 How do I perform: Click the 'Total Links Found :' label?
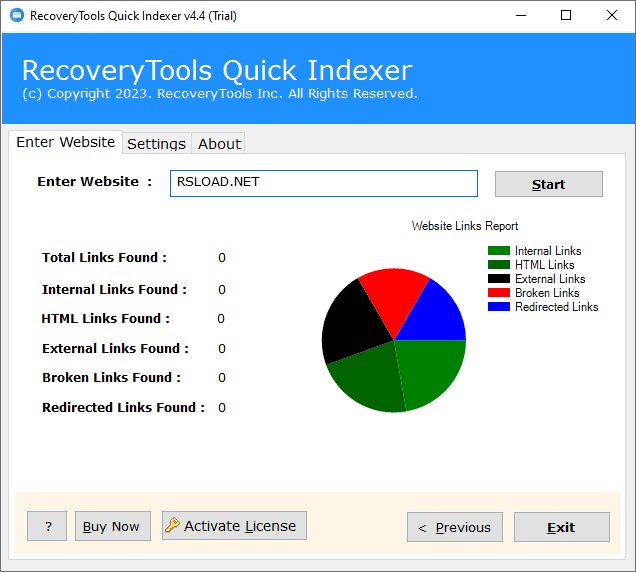coord(104,257)
